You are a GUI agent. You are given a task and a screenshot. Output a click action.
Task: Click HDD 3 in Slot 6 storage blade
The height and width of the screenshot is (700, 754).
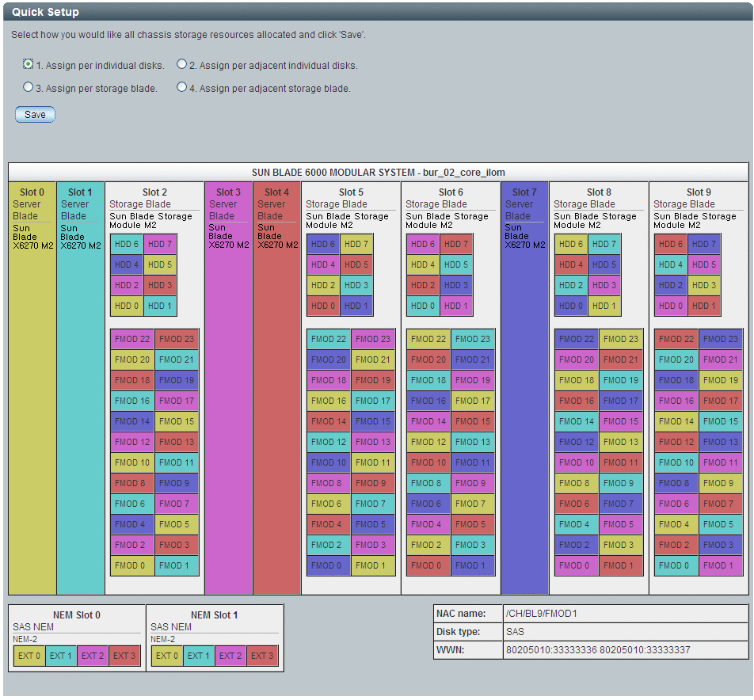pyautogui.click(x=456, y=285)
